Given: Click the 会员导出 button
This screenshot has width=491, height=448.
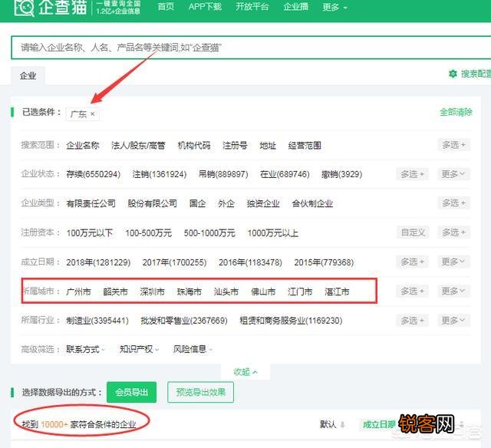Looking at the screenshot, I should click(131, 392).
